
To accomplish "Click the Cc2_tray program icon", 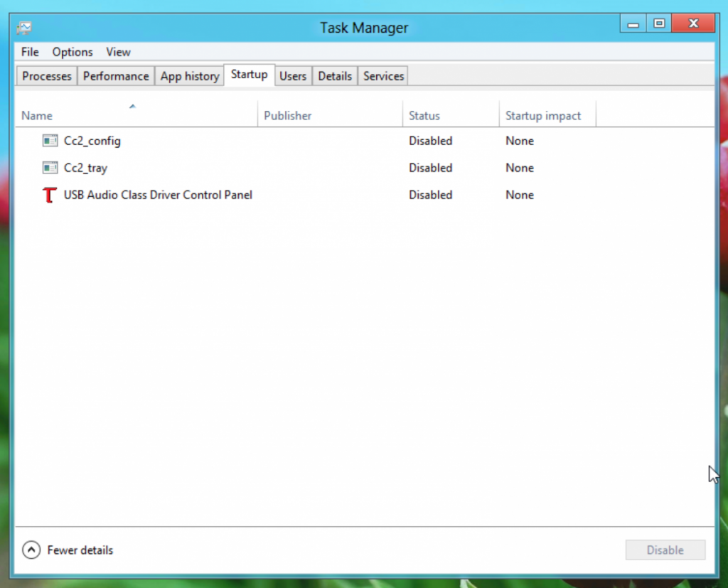I will (x=50, y=168).
